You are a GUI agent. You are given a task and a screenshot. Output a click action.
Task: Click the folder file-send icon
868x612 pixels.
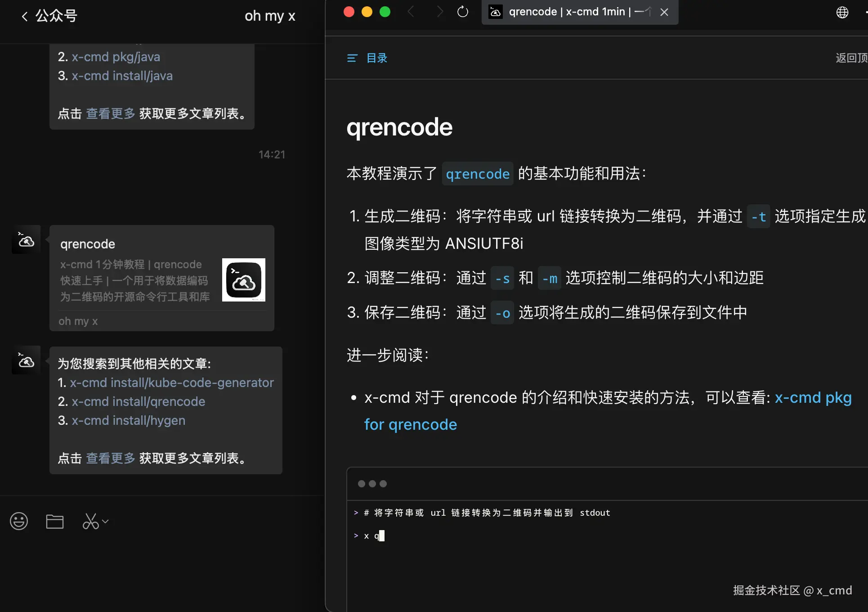pos(55,521)
